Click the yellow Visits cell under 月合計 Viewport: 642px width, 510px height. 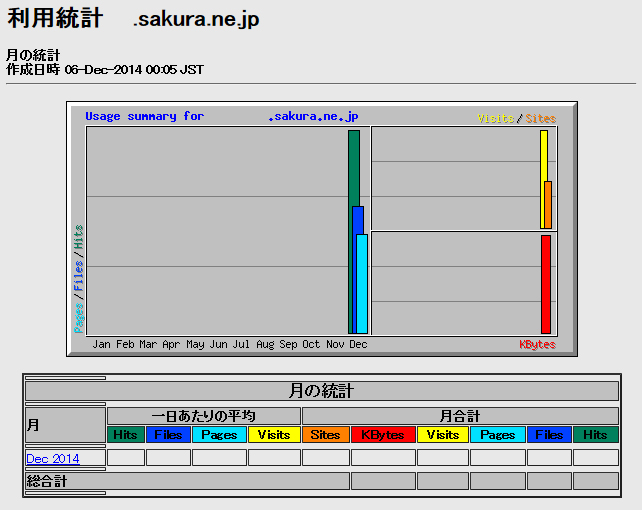pos(442,435)
